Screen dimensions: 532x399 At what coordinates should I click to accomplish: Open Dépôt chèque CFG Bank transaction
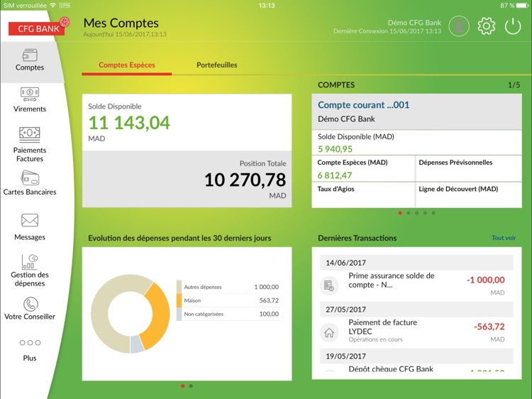click(416, 368)
